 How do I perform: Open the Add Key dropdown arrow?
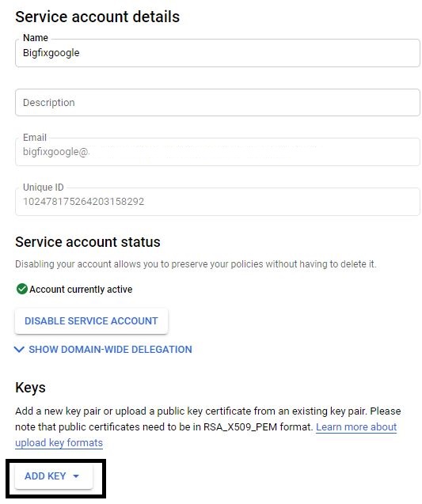pos(76,476)
